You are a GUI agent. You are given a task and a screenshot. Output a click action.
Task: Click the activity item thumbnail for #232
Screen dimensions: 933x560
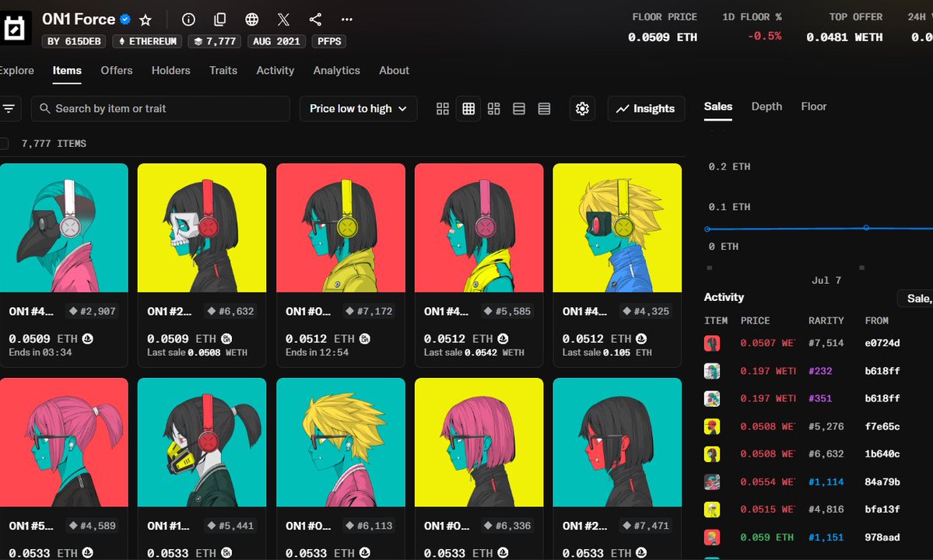(x=712, y=371)
